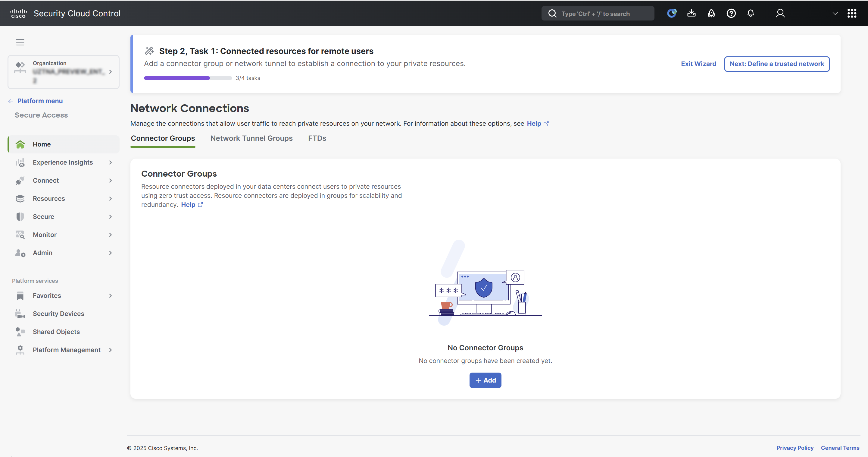868x457 pixels.
Task: Click the Favorites bookmark icon
Action: coord(20,296)
